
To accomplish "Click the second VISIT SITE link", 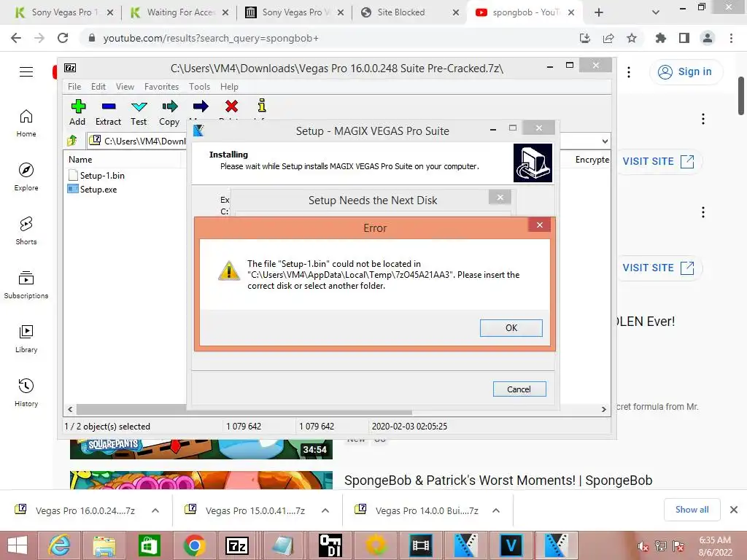I will coord(658,268).
